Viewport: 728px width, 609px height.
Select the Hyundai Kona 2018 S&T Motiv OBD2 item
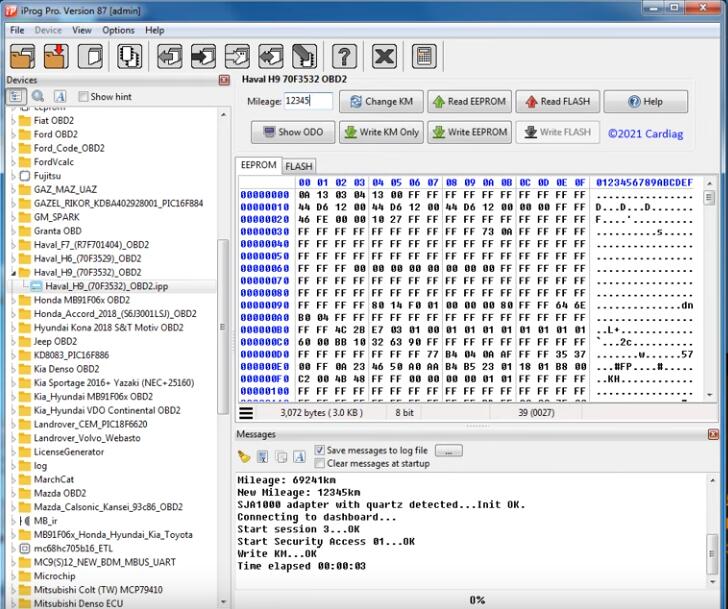[x=108, y=328]
